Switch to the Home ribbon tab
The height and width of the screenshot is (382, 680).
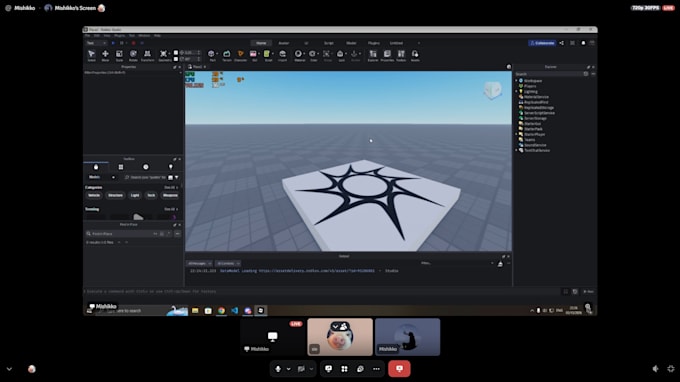(261, 43)
